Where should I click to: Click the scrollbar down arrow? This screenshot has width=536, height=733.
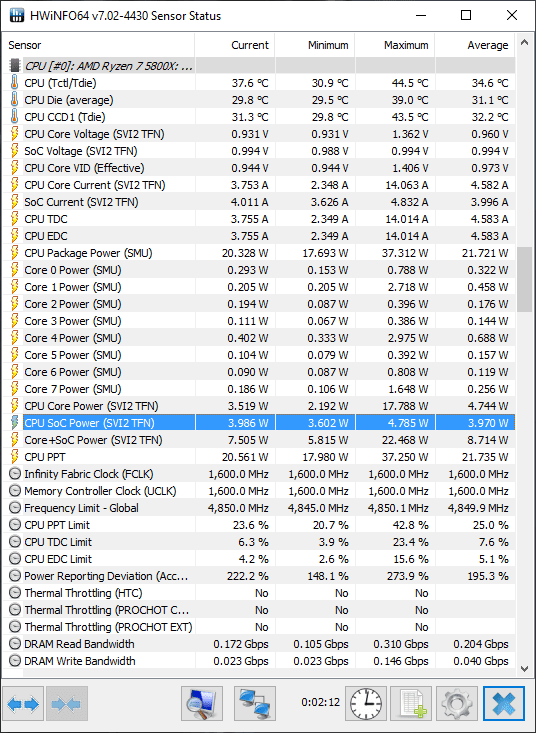pyautogui.click(x=525, y=669)
